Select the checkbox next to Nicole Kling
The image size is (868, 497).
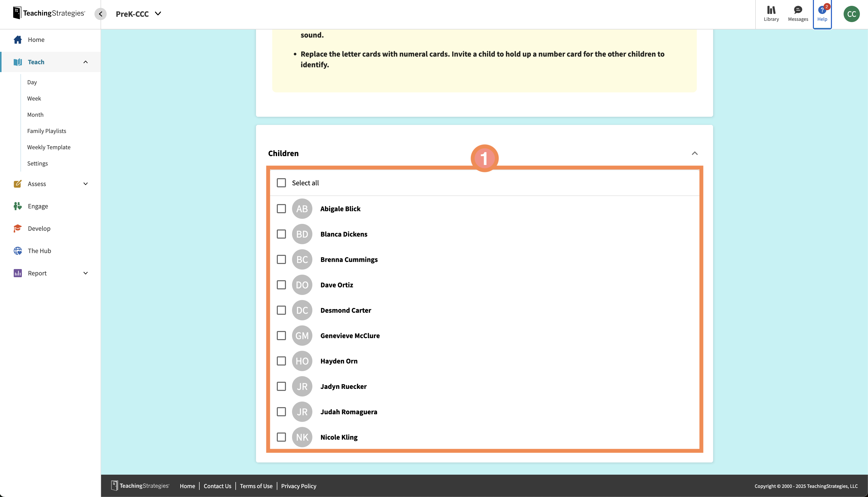281,437
